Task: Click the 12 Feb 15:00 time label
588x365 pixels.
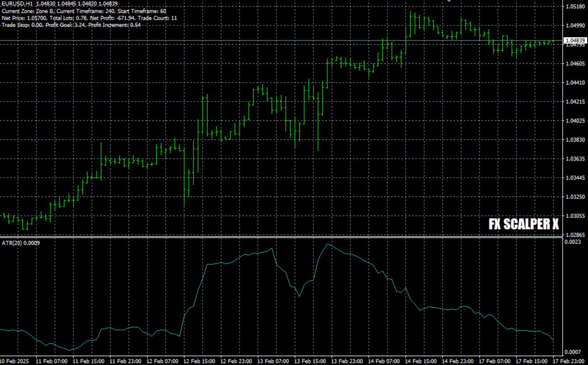Action: 198,361
